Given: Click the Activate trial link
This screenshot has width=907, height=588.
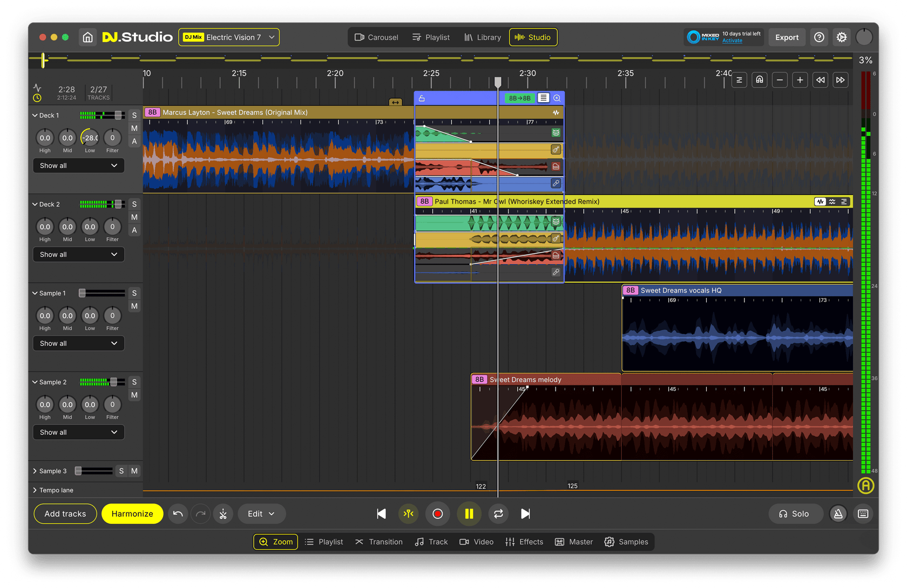Looking at the screenshot, I should [x=732, y=41].
